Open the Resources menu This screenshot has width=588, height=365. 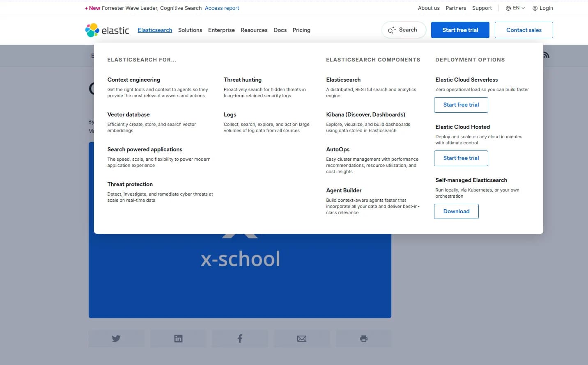click(254, 30)
